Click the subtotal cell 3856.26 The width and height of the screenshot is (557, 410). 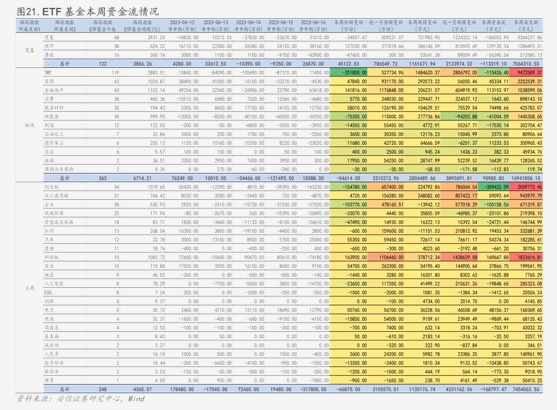[x=142, y=64]
